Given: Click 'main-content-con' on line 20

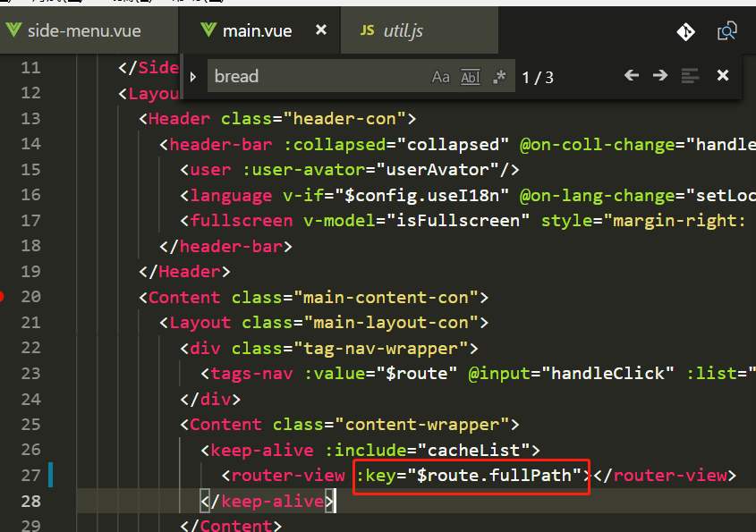Looking at the screenshot, I should coord(386,298).
